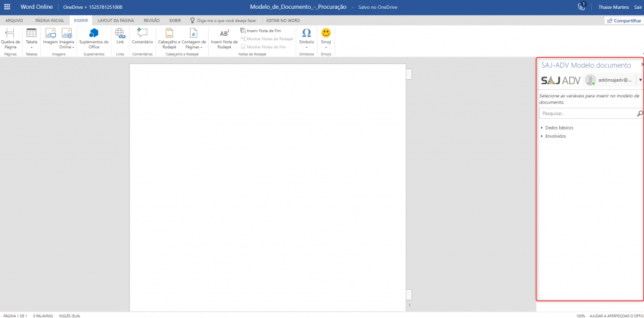Click Editar no Word
The width and height of the screenshot is (644, 318).
(283, 20)
